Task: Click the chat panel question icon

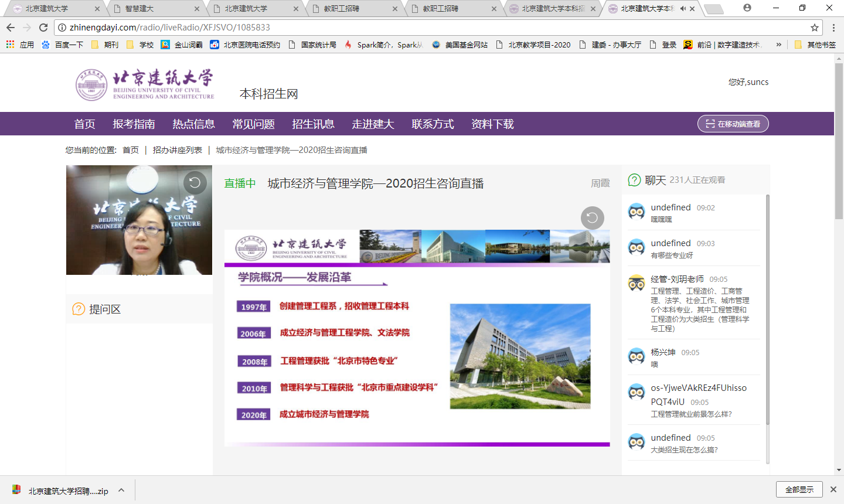Action: tap(634, 180)
